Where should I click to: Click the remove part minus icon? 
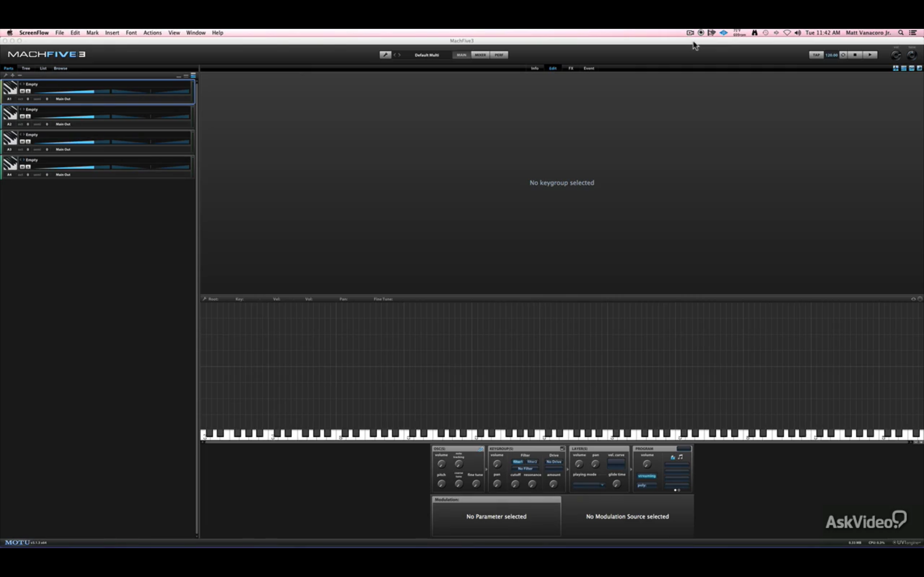(x=19, y=75)
